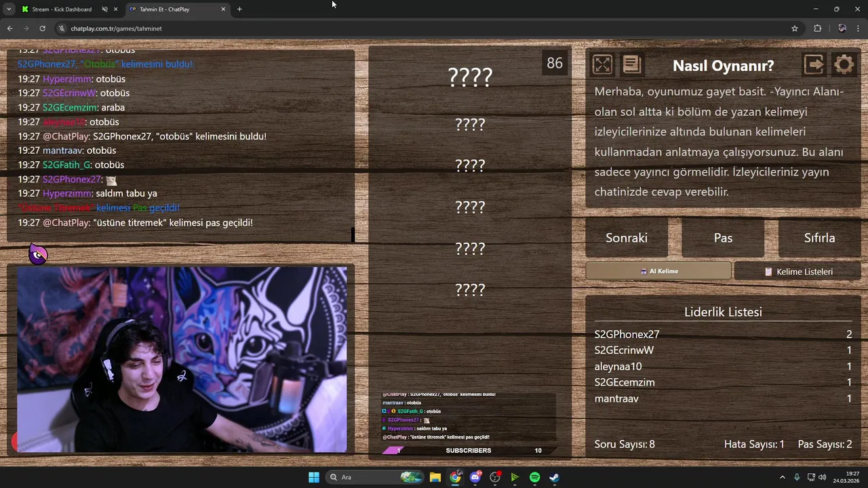
Task: Click S2GPhonex27 in leaderboard
Action: point(627,334)
